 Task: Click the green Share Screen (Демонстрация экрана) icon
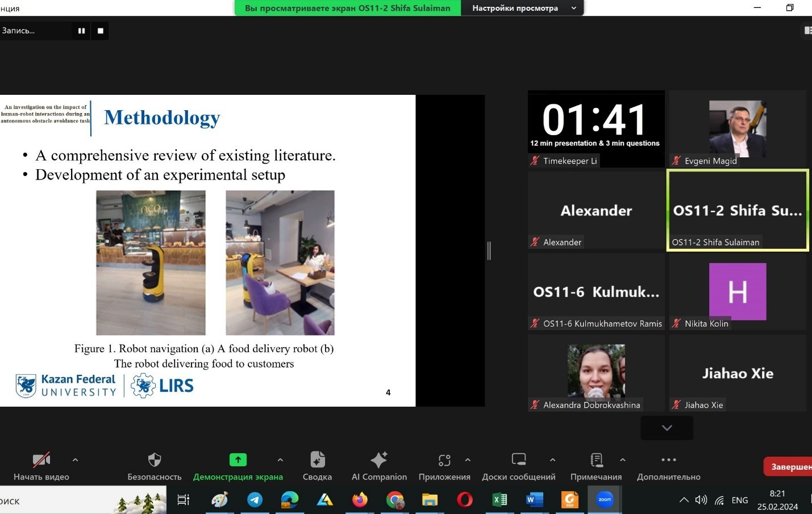point(238,460)
